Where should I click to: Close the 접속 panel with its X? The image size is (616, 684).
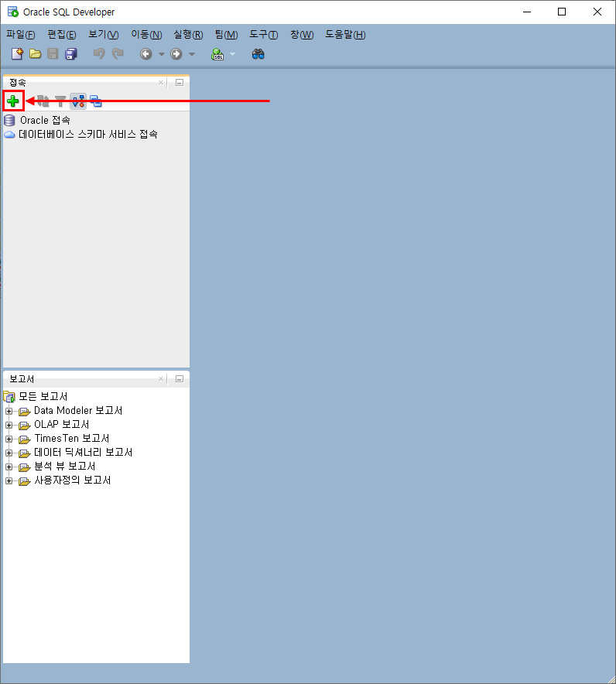[x=161, y=83]
